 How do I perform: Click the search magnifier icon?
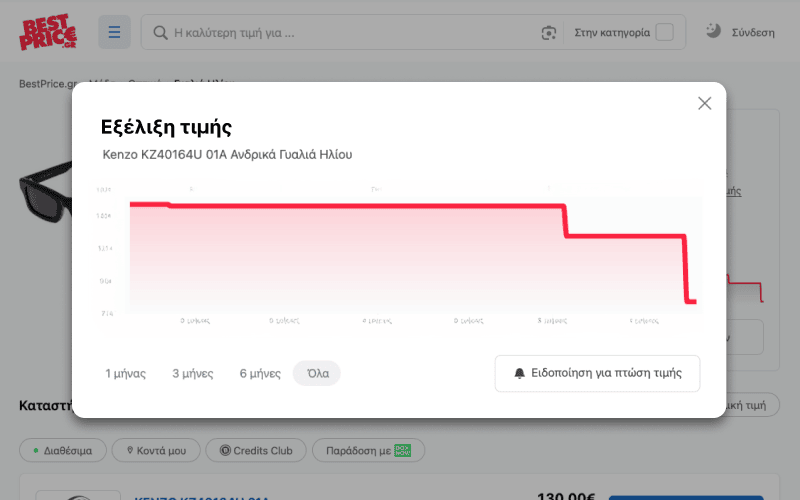point(160,33)
